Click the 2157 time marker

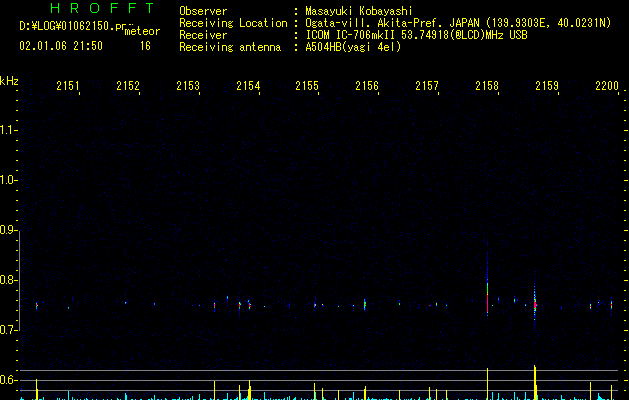click(x=427, y=85)
